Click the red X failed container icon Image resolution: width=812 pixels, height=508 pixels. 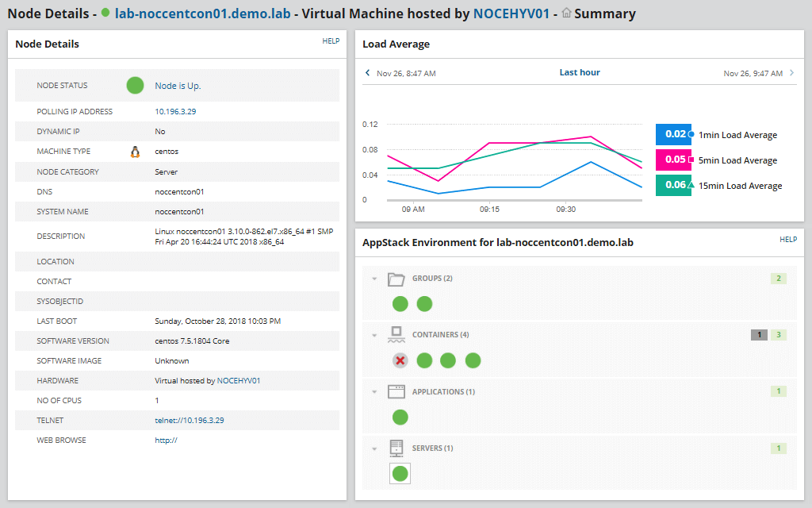point(400,360)
